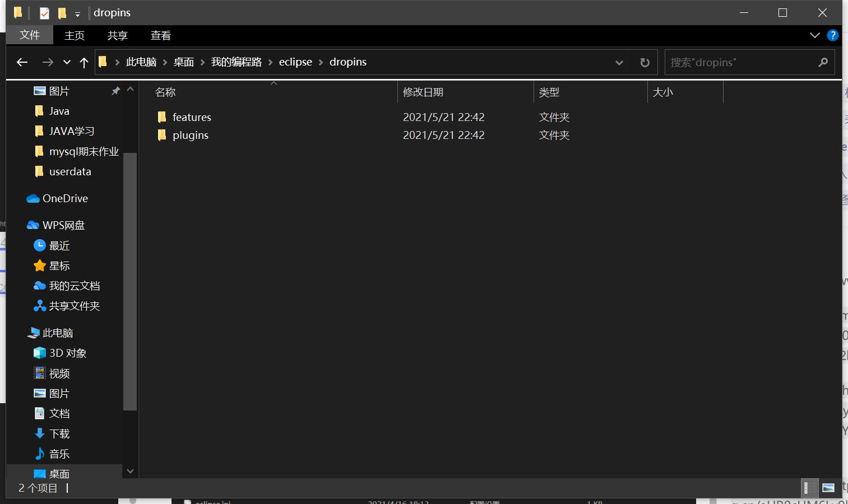Screen dimensions: 848x504
Task: Open the Customize Quick Access Toolbar dropdown
Action: (x=77, y=14)
